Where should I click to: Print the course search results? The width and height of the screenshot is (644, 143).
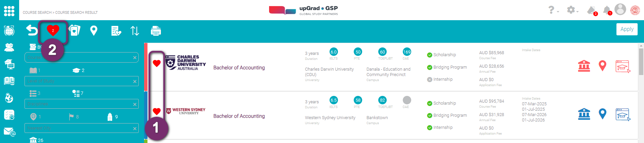(156, 31)
